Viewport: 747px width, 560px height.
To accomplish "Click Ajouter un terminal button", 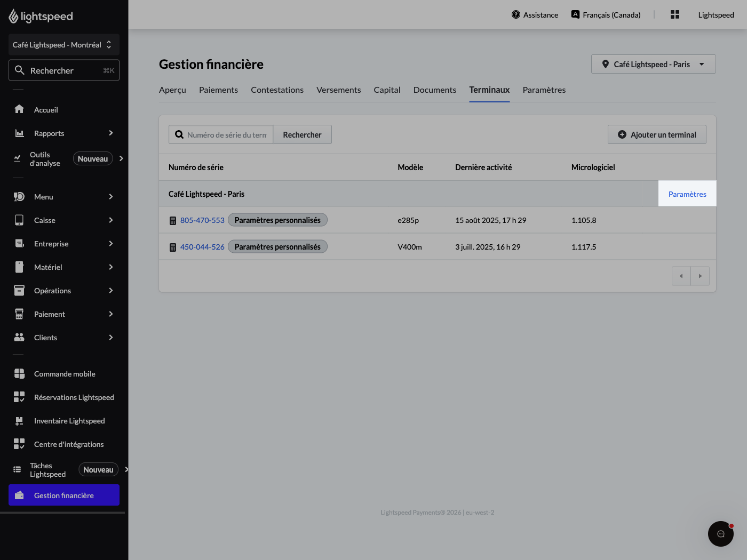I will (657, 134).
